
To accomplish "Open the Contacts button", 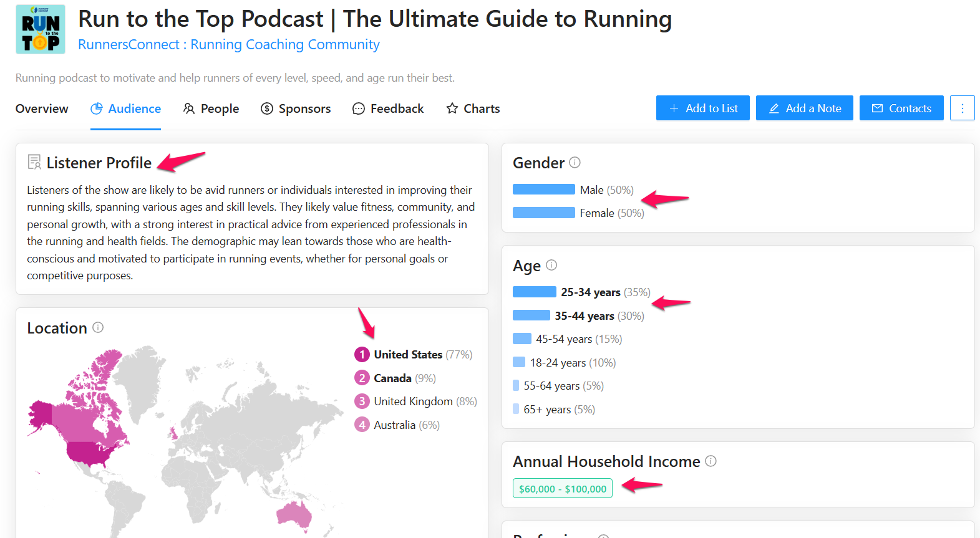I will [x=901, y=108].
